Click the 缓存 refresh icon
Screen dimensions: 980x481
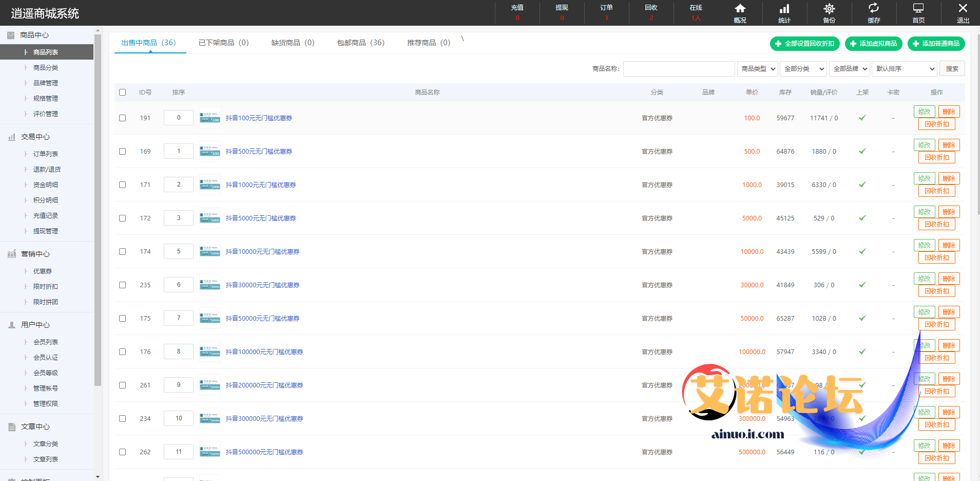pyautogui.click(x=874, y=8)
